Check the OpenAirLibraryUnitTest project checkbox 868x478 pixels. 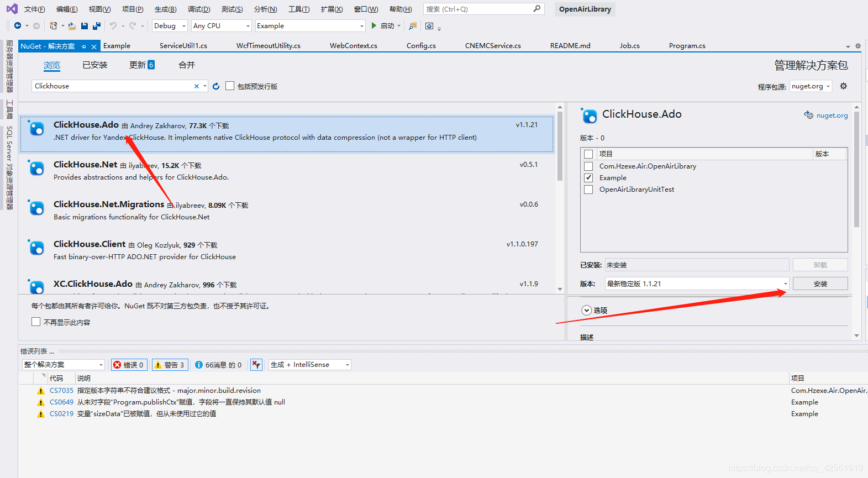pyautogui.click(x=588, y=190)
